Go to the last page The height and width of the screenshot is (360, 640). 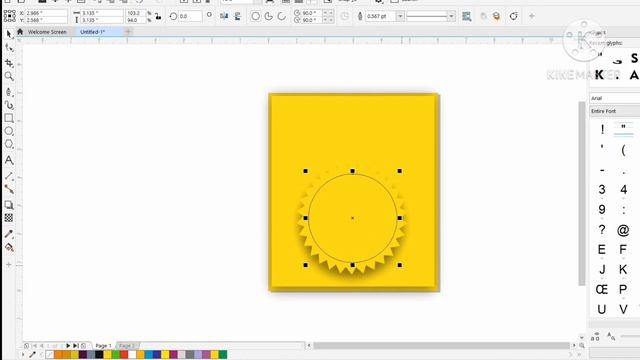76,346
